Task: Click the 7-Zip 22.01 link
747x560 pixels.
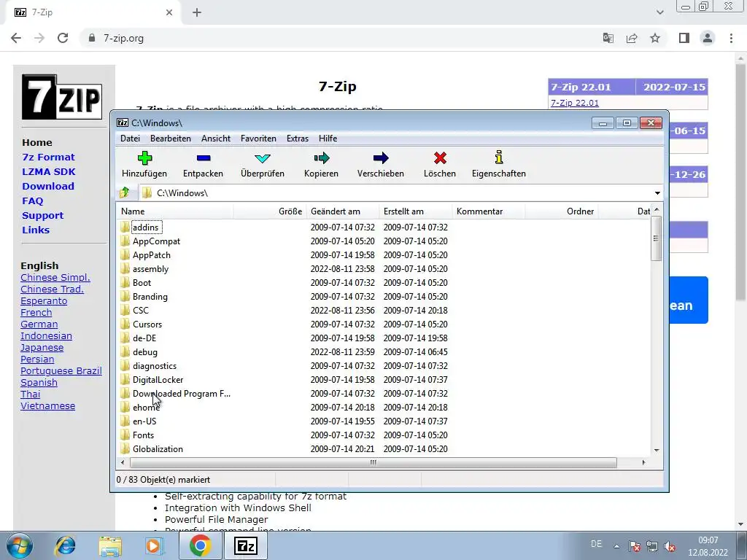Action: tap(575, 103)
